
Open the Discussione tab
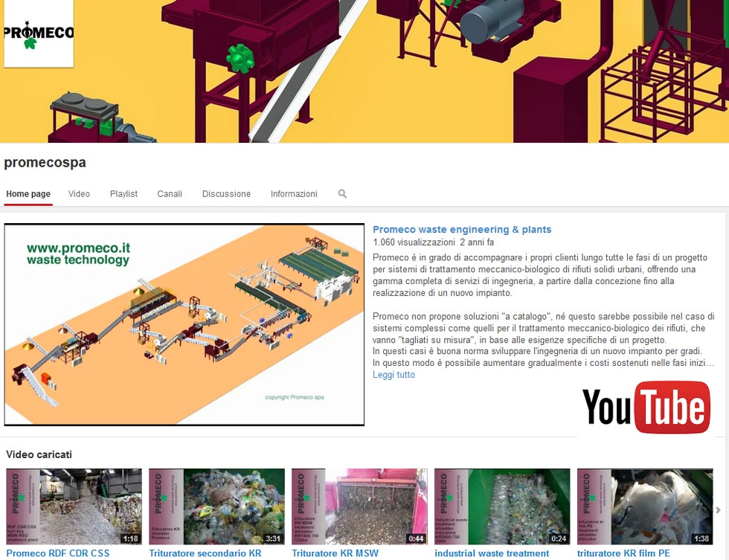[226, 193]
